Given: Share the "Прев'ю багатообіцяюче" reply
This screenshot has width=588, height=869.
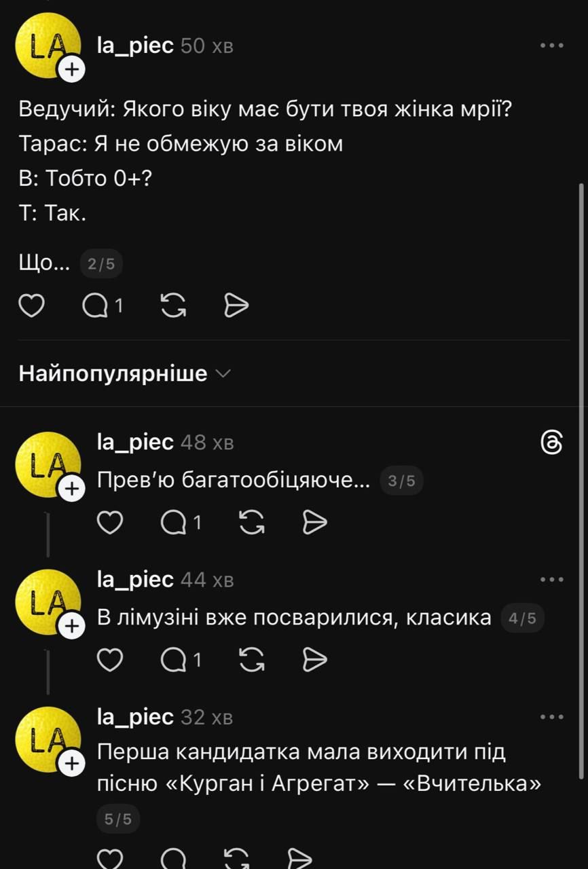Looking at the screenshot, I should pyautogui.click(x=314, y=523).
